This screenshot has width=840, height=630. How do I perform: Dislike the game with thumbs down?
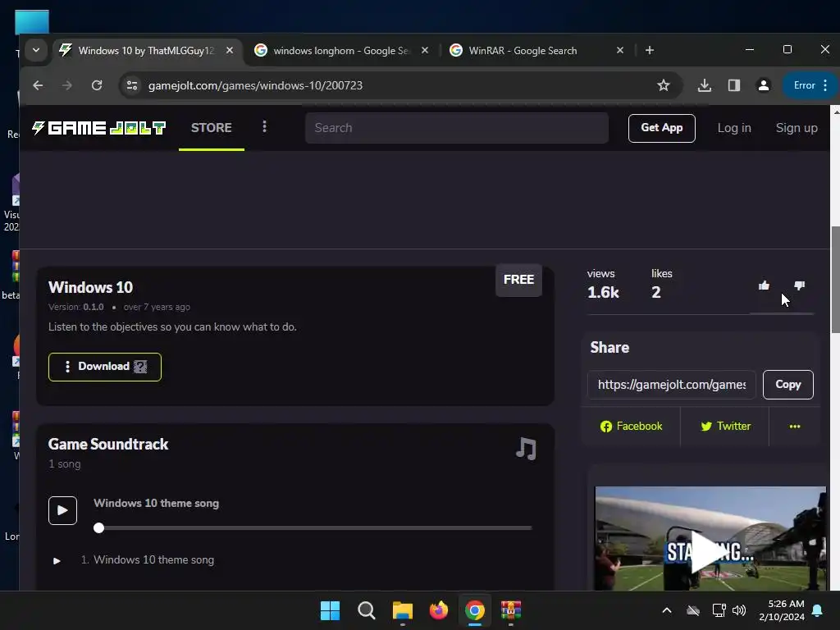pos(799,285)
